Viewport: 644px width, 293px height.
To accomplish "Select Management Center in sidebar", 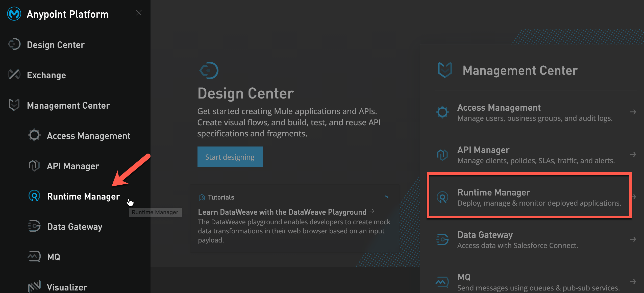I will click(68, 105).
